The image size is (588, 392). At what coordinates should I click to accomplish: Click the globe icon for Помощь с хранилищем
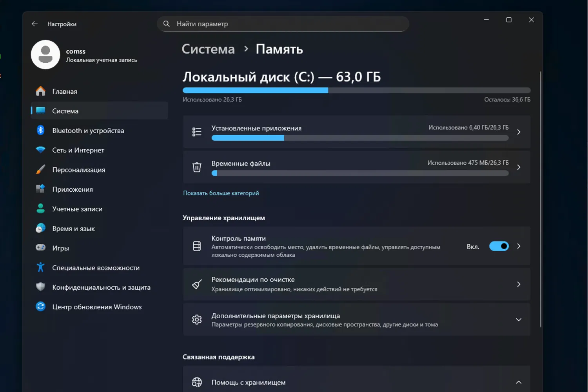click(197, 382)
